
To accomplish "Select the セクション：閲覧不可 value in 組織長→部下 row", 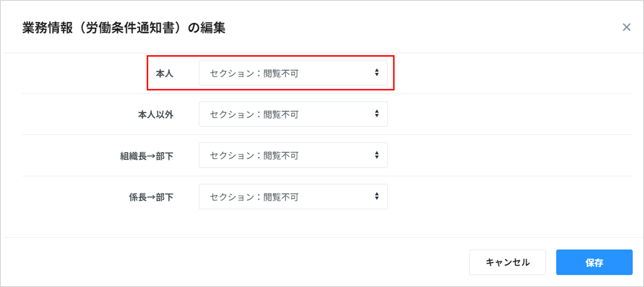I will (254, 156).
